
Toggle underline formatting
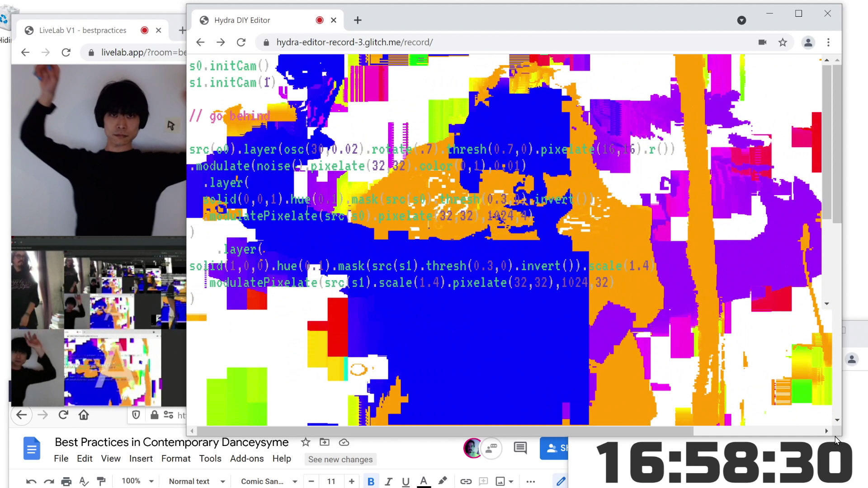pyautogui.click(x=406, y=481)
